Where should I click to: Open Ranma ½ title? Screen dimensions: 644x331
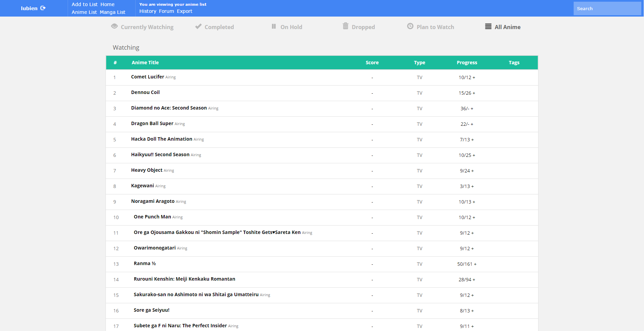[x=145, y=263]
